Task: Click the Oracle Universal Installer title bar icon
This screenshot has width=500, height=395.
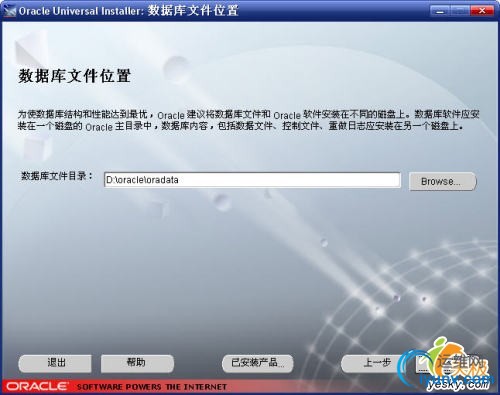Action: tap(9, 11)
